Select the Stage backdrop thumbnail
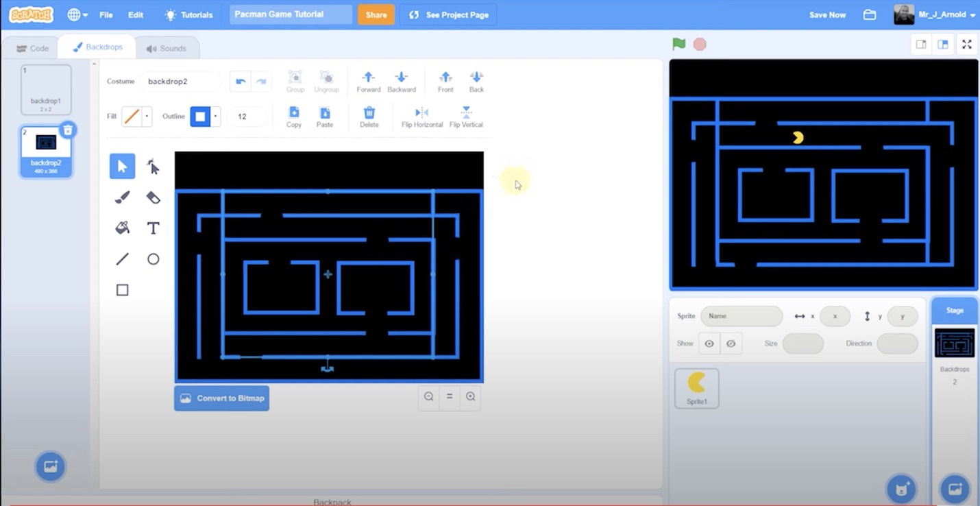980x506 pixels. 955,343
